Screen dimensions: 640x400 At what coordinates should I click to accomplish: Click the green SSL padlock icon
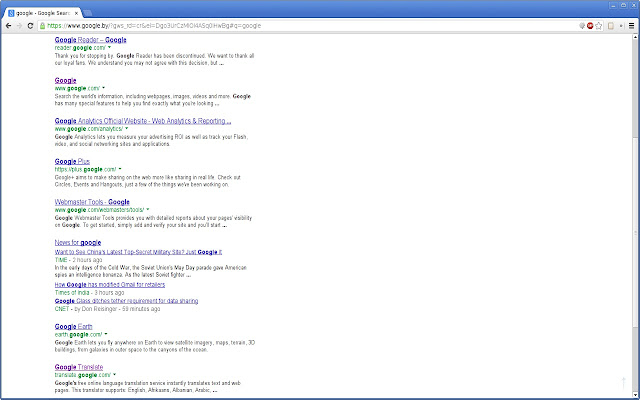click(42, 26)
